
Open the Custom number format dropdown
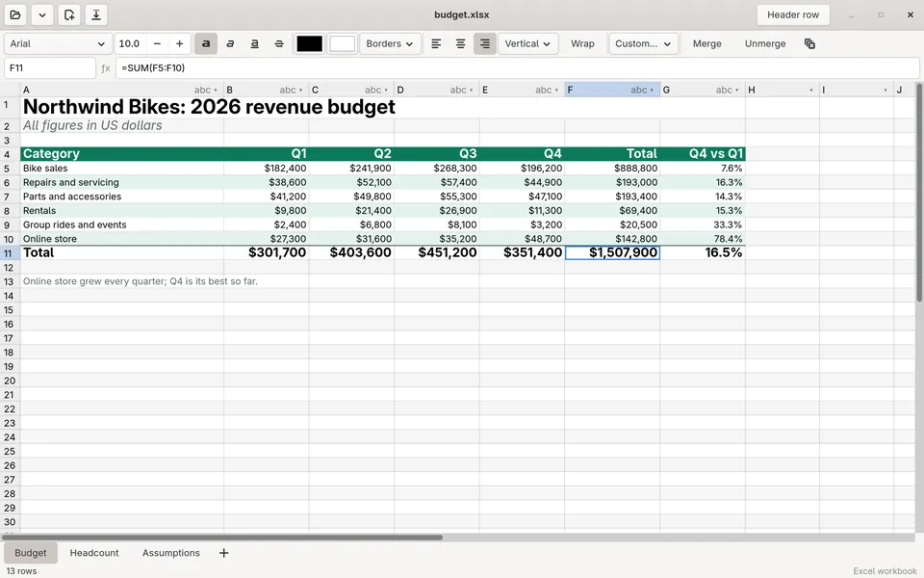tap(644, 43)
